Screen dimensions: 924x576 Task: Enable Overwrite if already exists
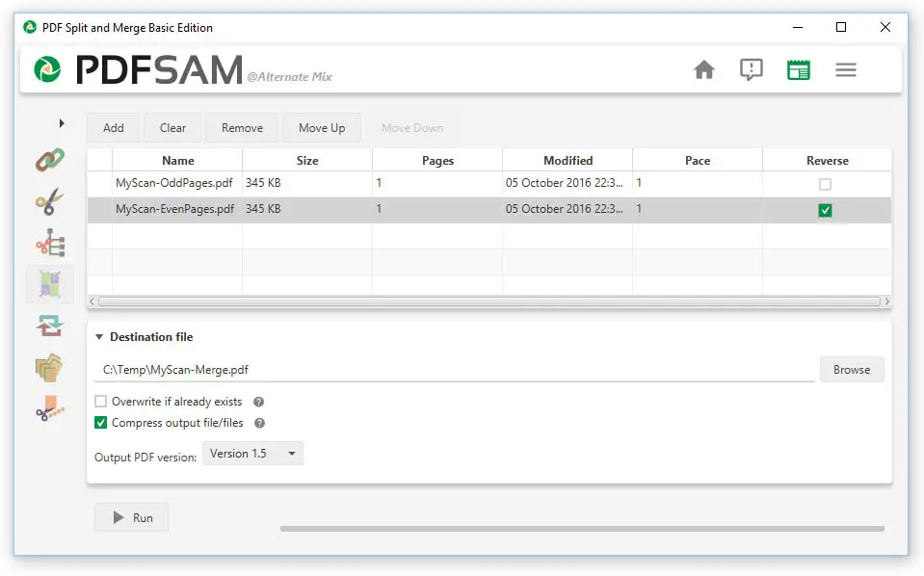[101, 401]
